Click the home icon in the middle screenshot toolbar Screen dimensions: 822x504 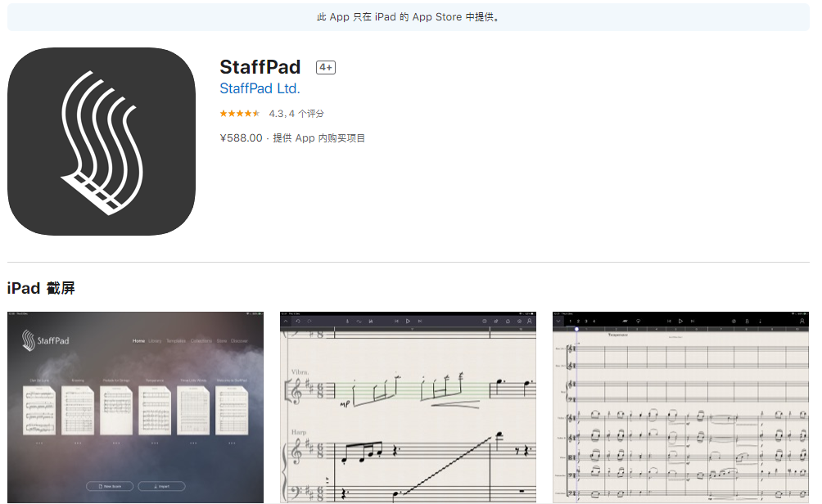click(x=508, y=322)
